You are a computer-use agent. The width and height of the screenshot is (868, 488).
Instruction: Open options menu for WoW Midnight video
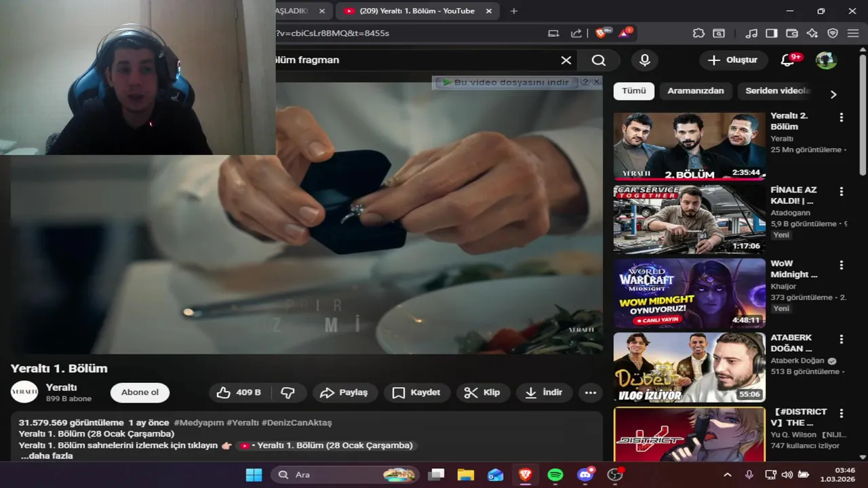pos(842,265)
